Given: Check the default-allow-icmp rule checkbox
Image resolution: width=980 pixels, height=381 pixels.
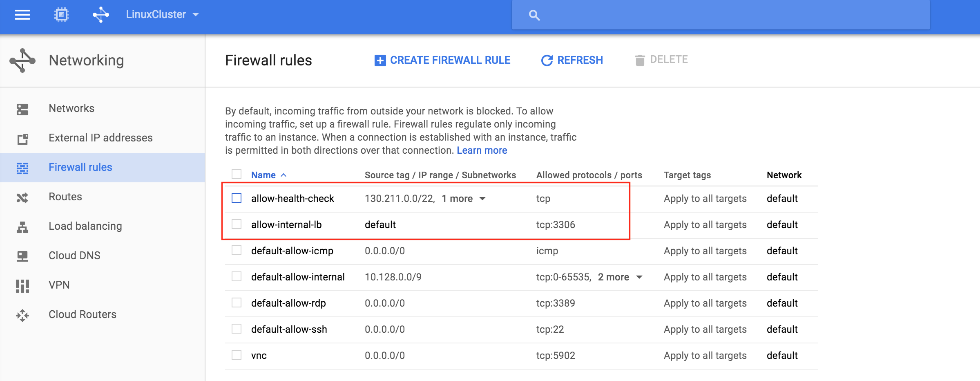Looking at the screenshot, I should pyautogui.click(x=237, y=250).
